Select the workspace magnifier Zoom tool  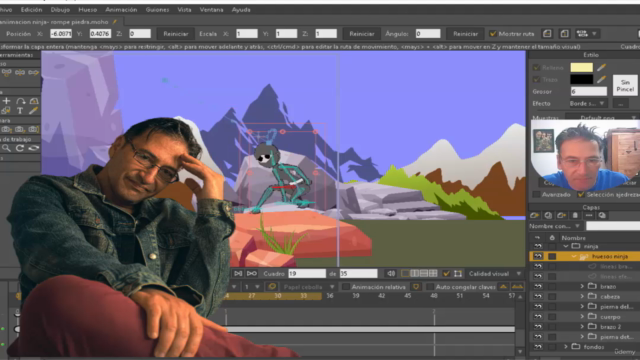(6, 148)
